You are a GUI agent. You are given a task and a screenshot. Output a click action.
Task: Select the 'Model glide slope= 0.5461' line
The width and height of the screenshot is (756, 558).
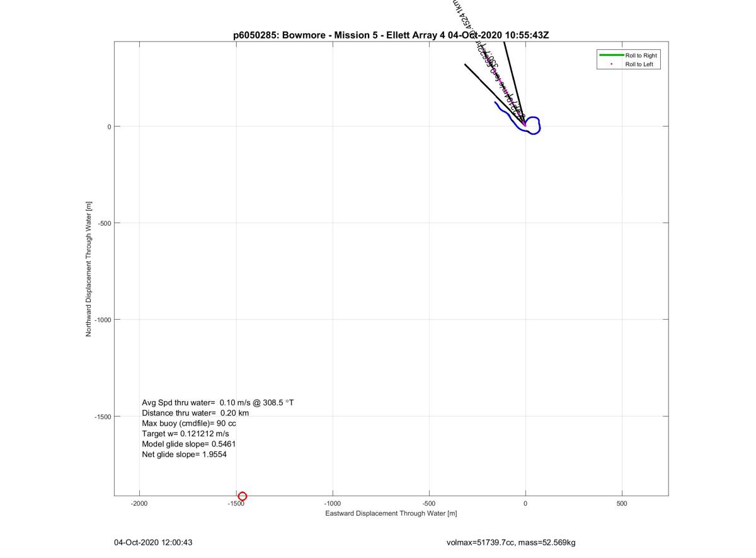coord(189,444)
